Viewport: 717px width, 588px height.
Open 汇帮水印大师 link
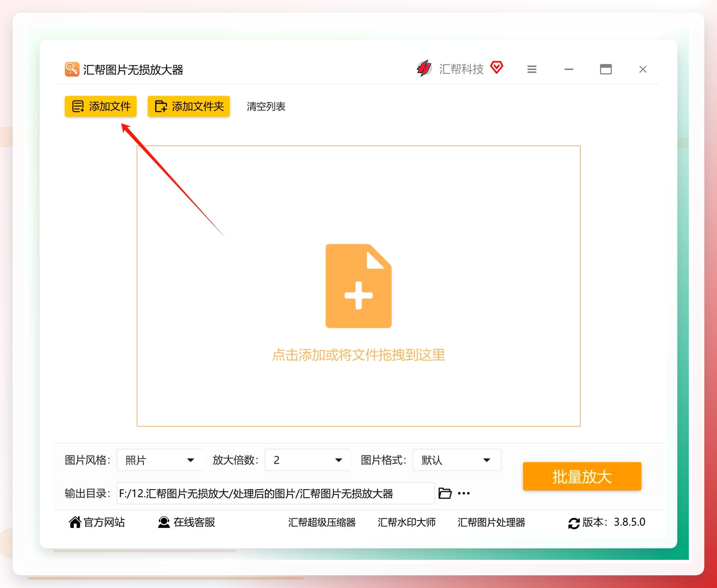coord(406,523)
